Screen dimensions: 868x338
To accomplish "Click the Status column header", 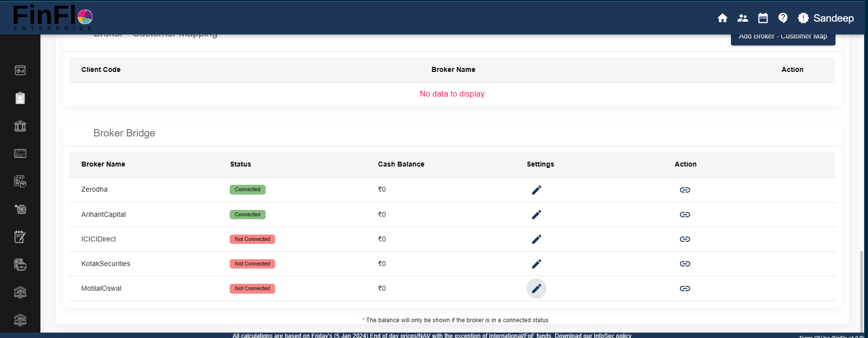I will (241, 164).
